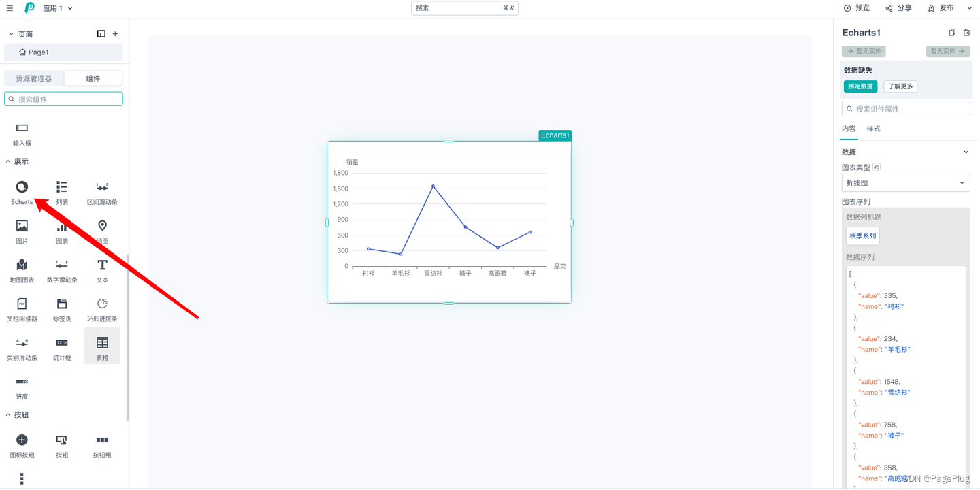980x490 pixels.
Task: Select the 统计框 stat box widget
Action: click(62, 348)
